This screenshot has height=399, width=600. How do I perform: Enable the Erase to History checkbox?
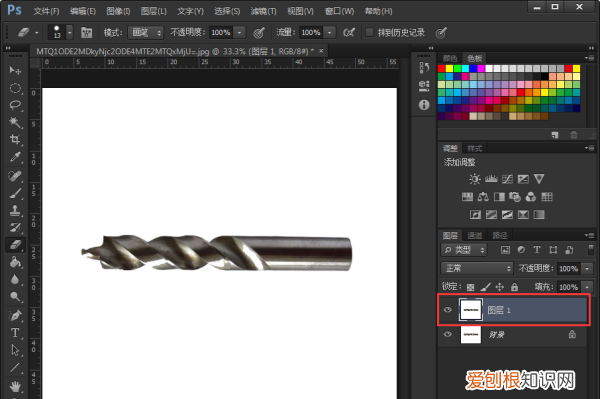point(369,33)
